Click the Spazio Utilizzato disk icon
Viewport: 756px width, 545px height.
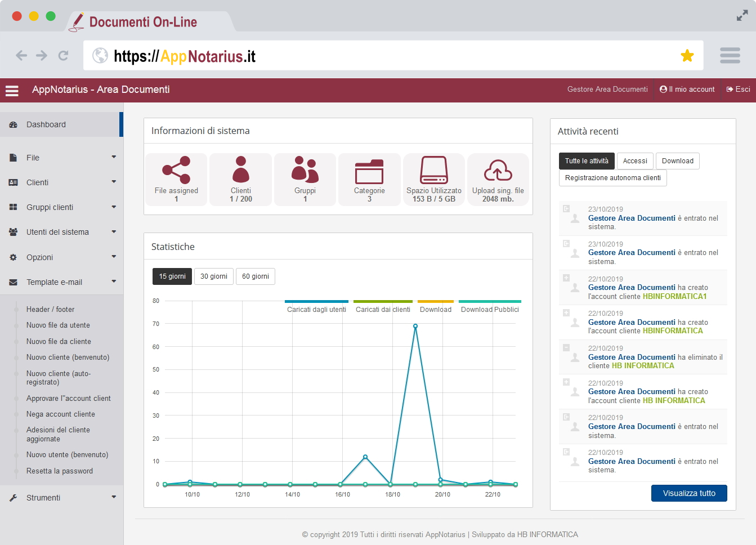434,170
